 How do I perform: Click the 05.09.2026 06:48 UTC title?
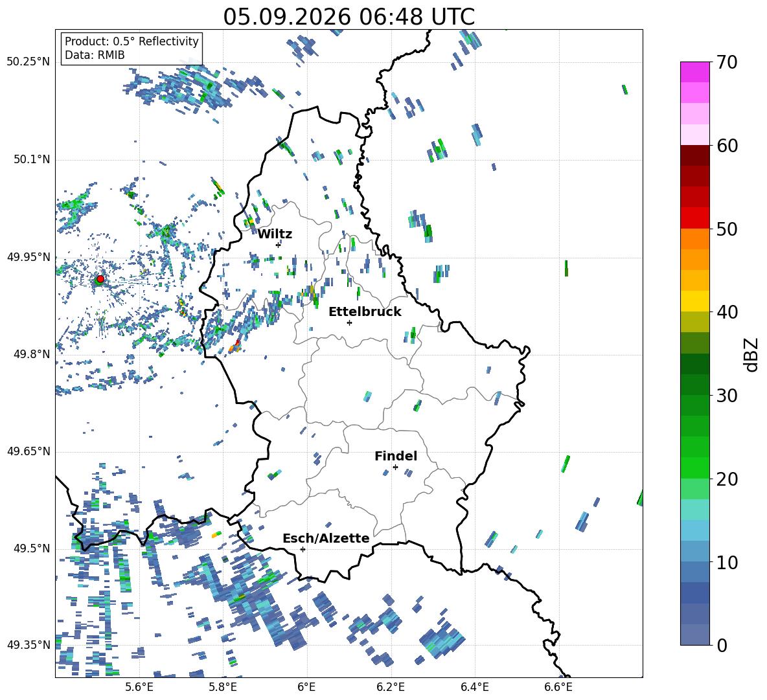click(x=349, y=17)
